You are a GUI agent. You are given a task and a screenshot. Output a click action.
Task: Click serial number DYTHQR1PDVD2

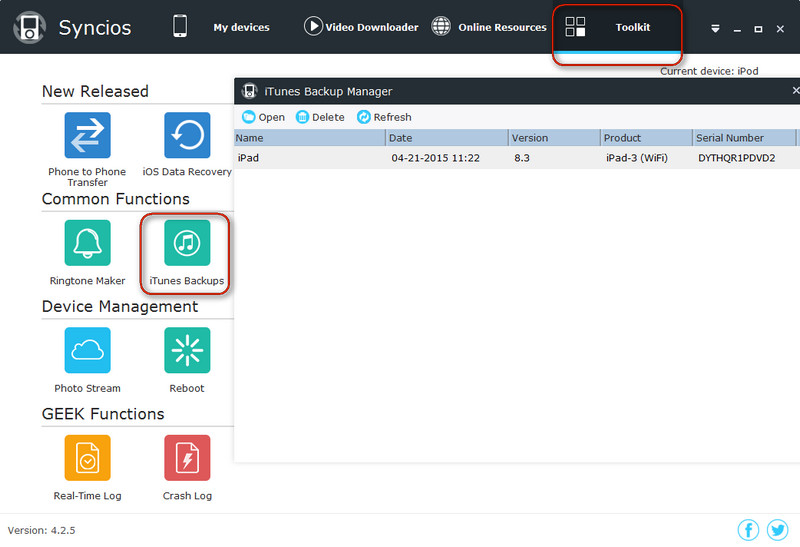click(737, 158)
